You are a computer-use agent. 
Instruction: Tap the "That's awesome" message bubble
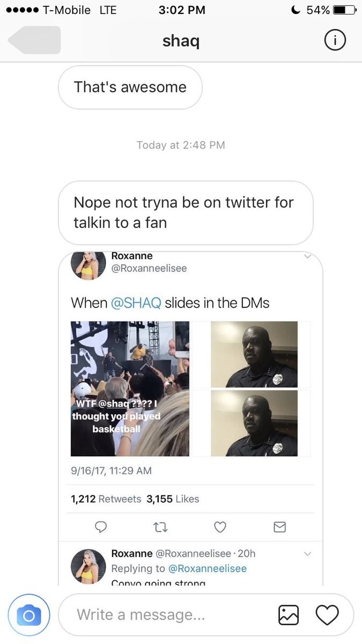click(x=130, y=87)
